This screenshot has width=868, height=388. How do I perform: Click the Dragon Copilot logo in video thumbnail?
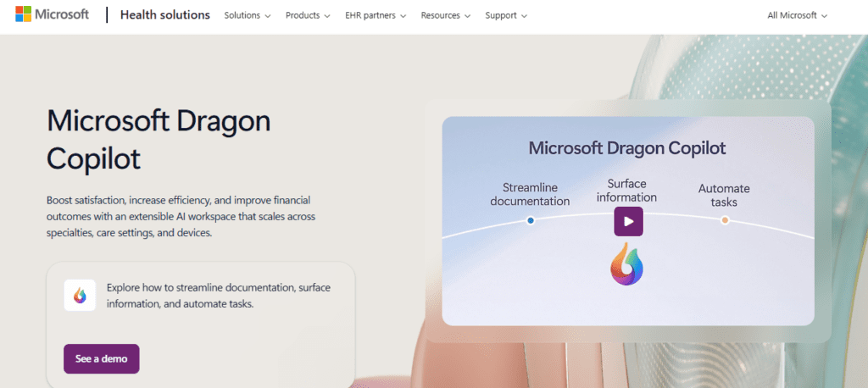tap(626, 264)
